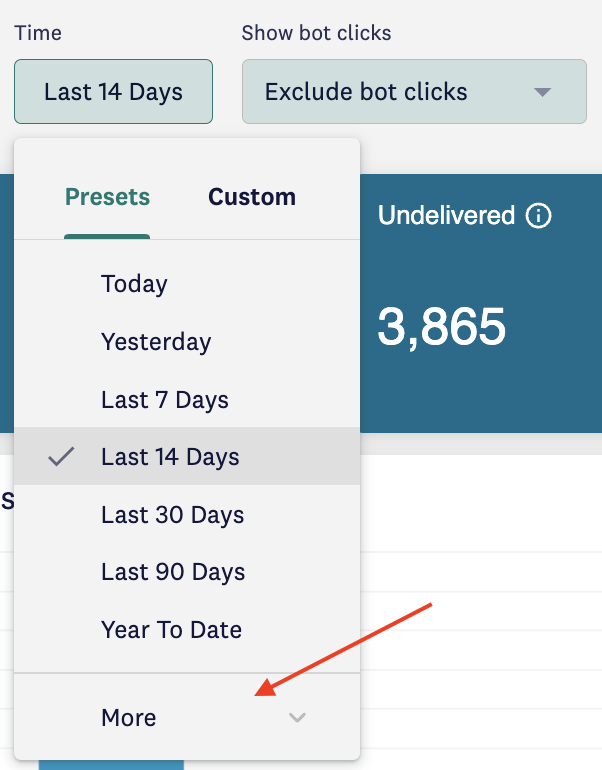Choose the Last 7 Days preset
The width and height of the screenshot is (602, 770).
187,400
